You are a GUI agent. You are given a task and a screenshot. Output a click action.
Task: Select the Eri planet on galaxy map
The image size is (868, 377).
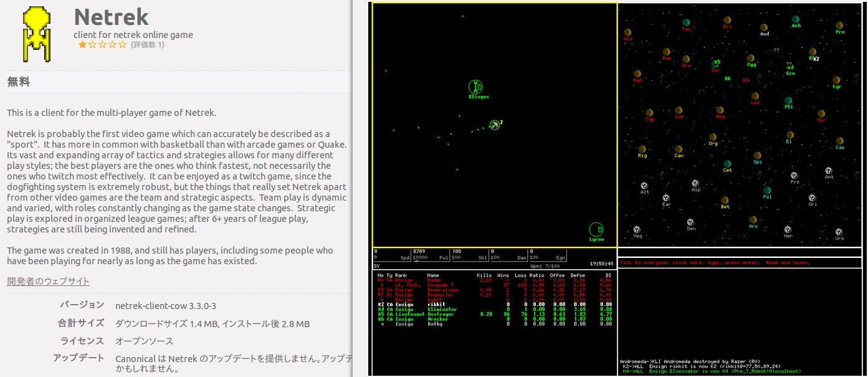click(x=727, y=20)
